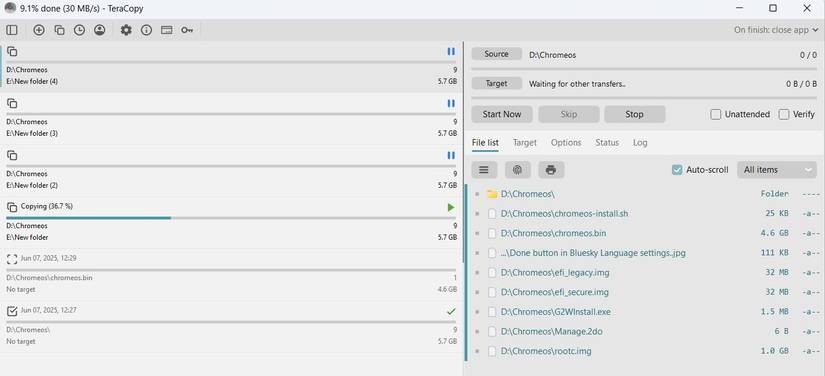Viewport: 825px width, 376px height.
Task: Click green play icon on Copying transfer
Action: click(x=451, y=207)
